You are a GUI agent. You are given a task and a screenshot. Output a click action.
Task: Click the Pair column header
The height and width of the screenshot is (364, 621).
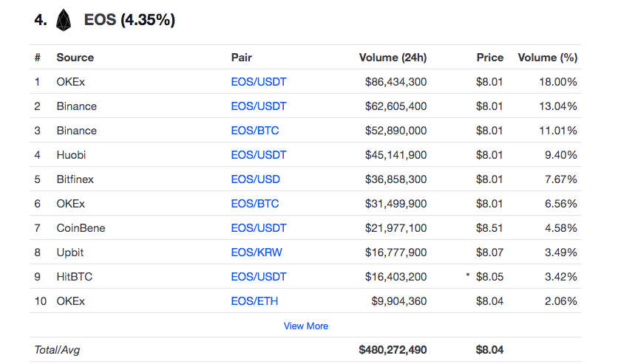(x=242, y=58)
